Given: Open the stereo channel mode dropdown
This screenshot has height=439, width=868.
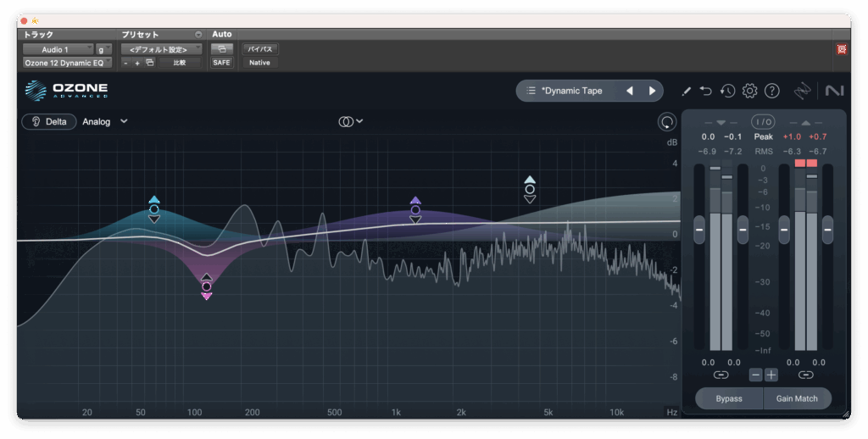Looking at the screenshot, I should 351,121.
